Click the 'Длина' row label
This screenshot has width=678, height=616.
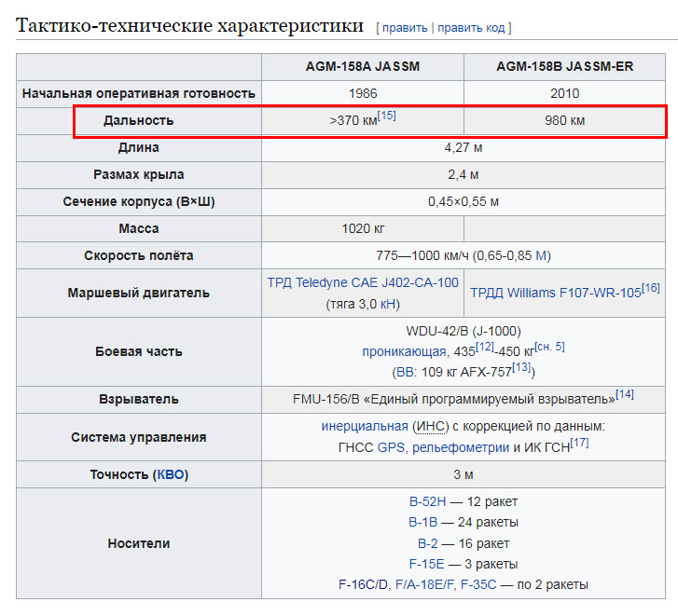[x=139, y=148]
